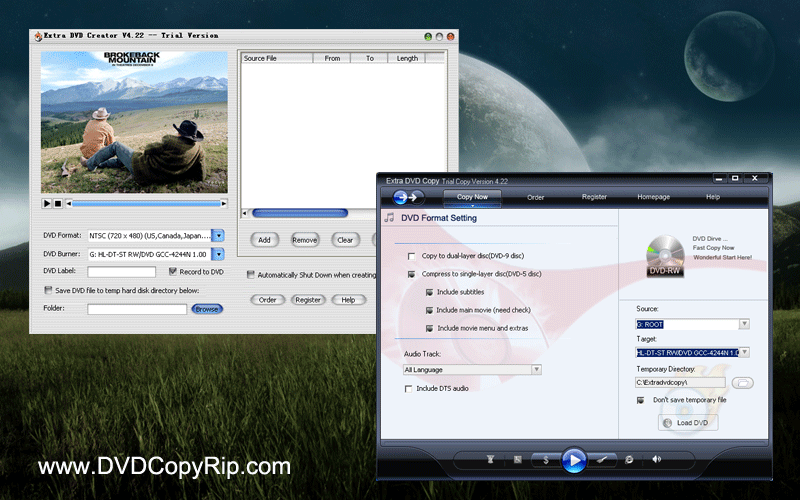Toggle Include main movie checkbox
Screen dimensions: 800x500
click(x=430, y=310)
